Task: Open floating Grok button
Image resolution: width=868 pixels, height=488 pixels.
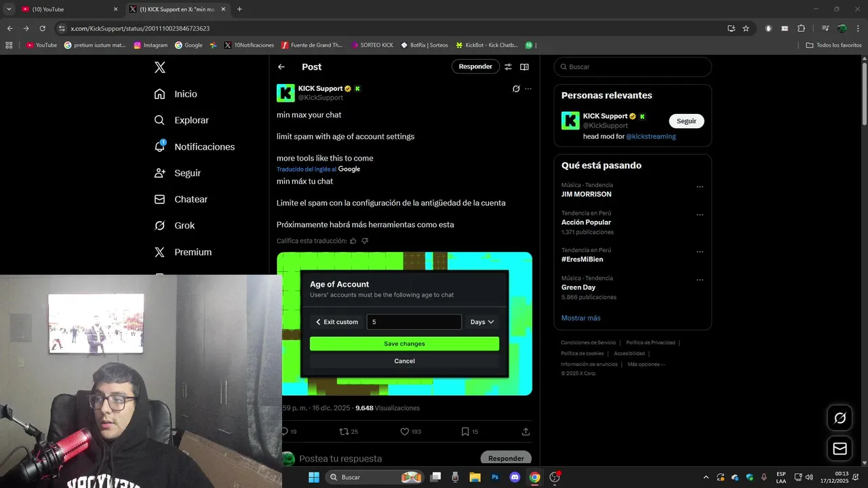Action: pos(840,418)
